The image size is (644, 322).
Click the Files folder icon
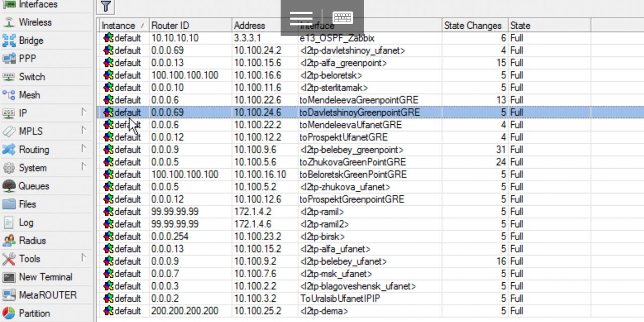click(x=9, y=204)
